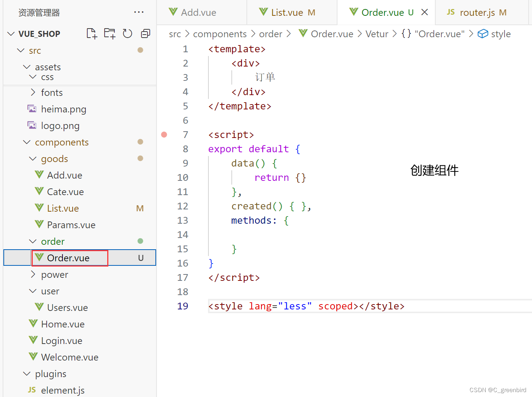
Task: Click the 资源管理器 explorer title
Action: tap(39, 13)
